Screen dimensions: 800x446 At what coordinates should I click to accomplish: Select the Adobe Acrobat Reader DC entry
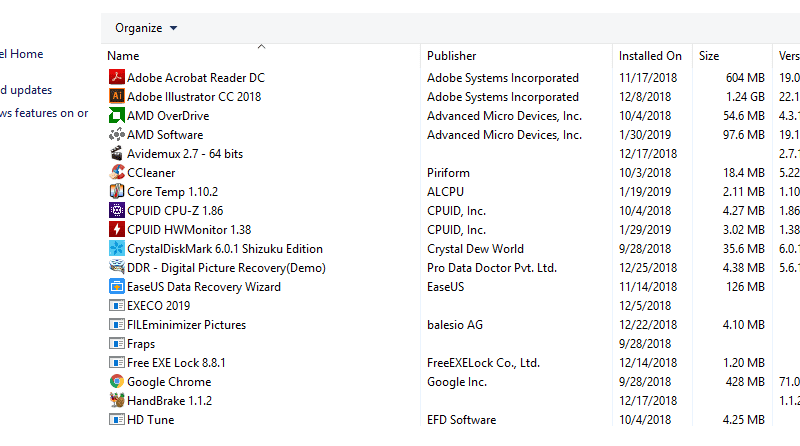click(196, 78)
